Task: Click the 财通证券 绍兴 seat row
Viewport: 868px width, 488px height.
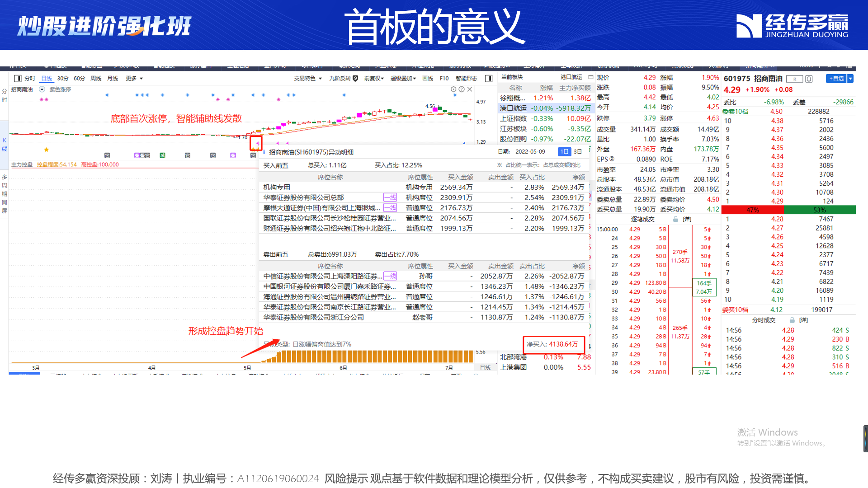Action: [x=424, y=229]
